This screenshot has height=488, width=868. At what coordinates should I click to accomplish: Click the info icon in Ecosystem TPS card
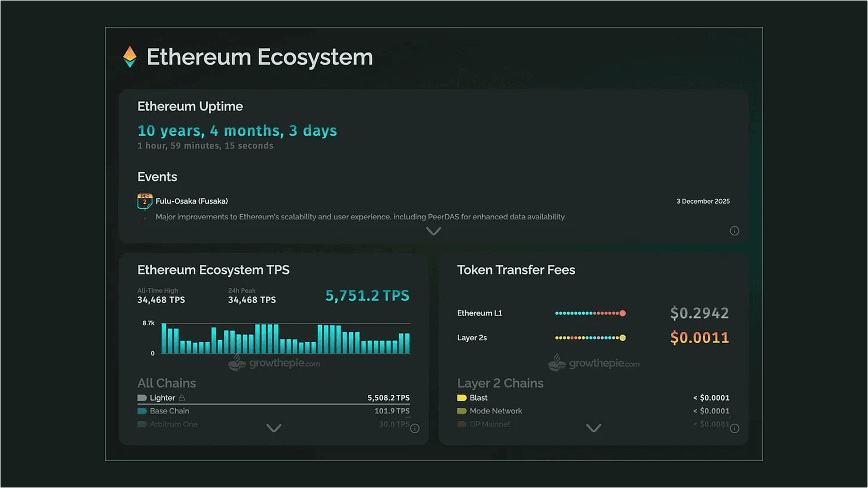pyautogui.click(x=415, y=428)
